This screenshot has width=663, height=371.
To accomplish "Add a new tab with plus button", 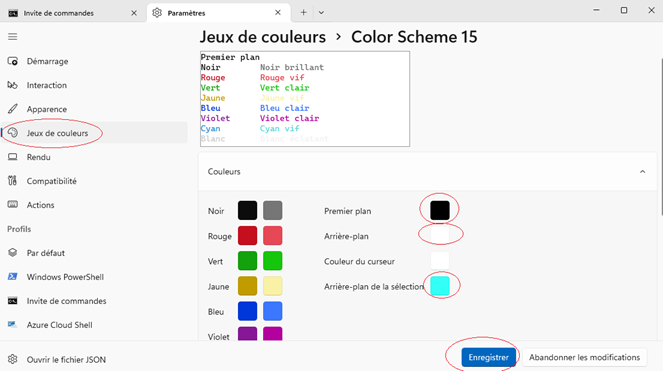I will tap(303, 13).
